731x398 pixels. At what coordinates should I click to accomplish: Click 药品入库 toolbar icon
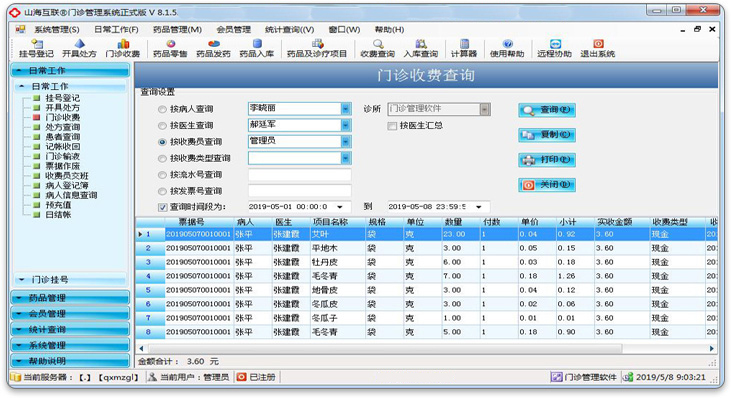pos(257,48)
